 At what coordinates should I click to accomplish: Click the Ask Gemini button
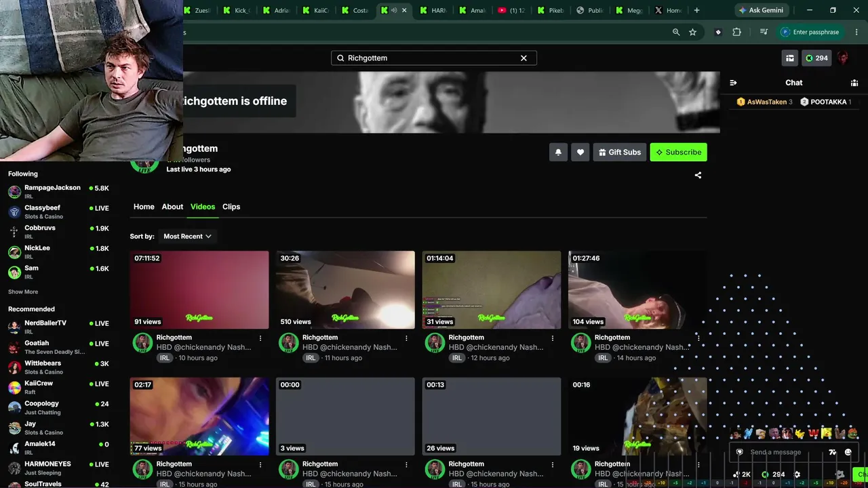(x=761, y=10)
